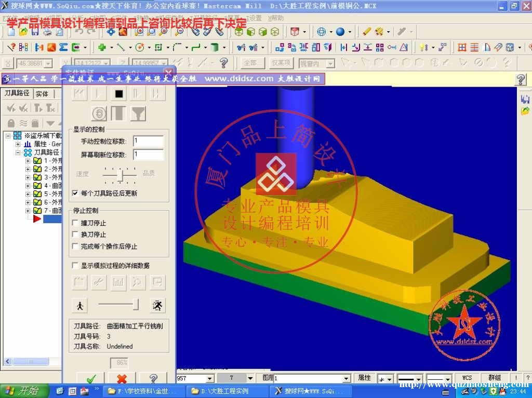Stop the simulation with the black square
The height and width of the screenshot is (398, 532).
(x=118, y=93)
